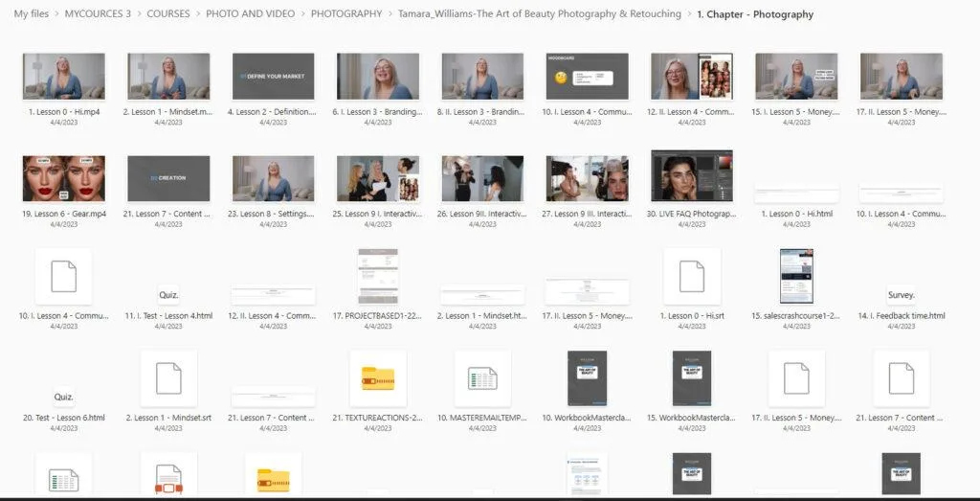Open the Survey file 14. I. Feedback time.html
Viewport: 980px width, 501px height.
901,295
